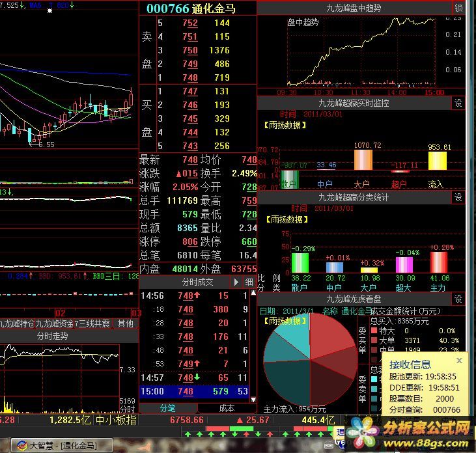Click the 量比 value 2.34
Image resolution: width=476 pixels, height=453 pixels.
pos(247,228)
